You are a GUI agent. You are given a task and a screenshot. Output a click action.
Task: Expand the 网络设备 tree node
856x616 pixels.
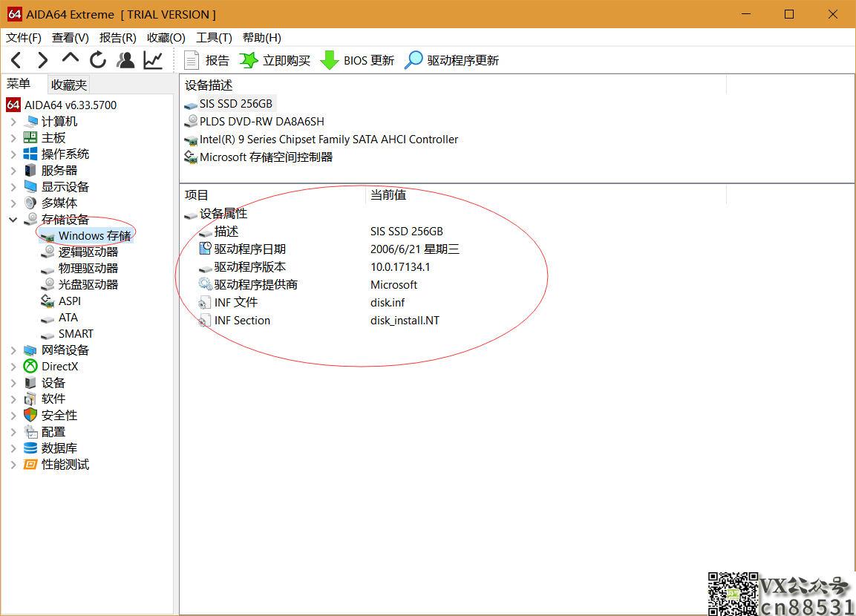tap(13, 350)
